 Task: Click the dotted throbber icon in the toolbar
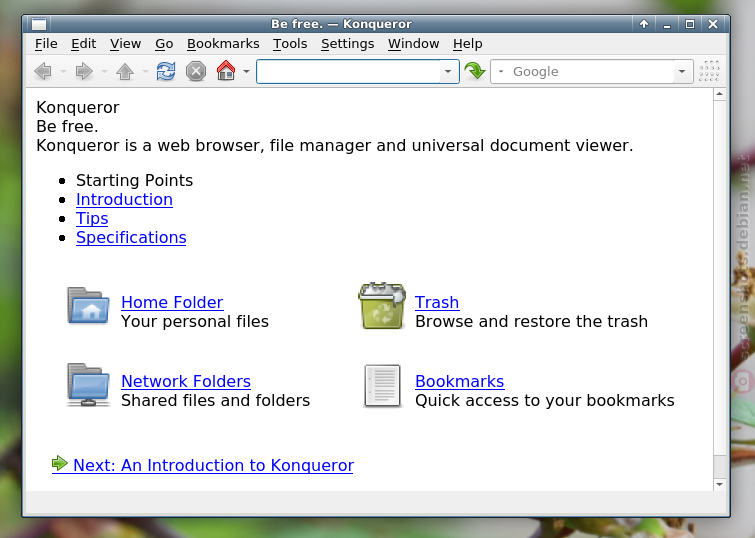pyautogui.click(x=709, y=71)
